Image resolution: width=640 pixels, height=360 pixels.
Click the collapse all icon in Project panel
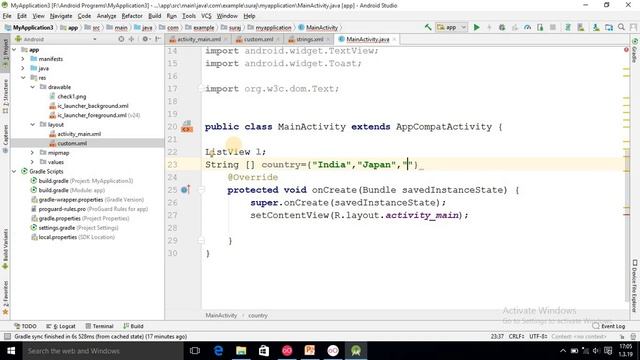coord(131,39)
